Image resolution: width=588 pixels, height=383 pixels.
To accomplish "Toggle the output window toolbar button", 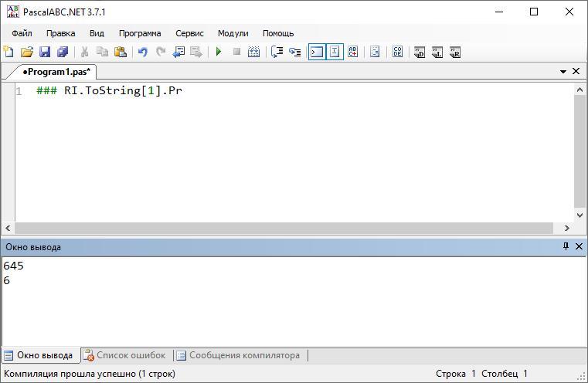I will (317, 52).
